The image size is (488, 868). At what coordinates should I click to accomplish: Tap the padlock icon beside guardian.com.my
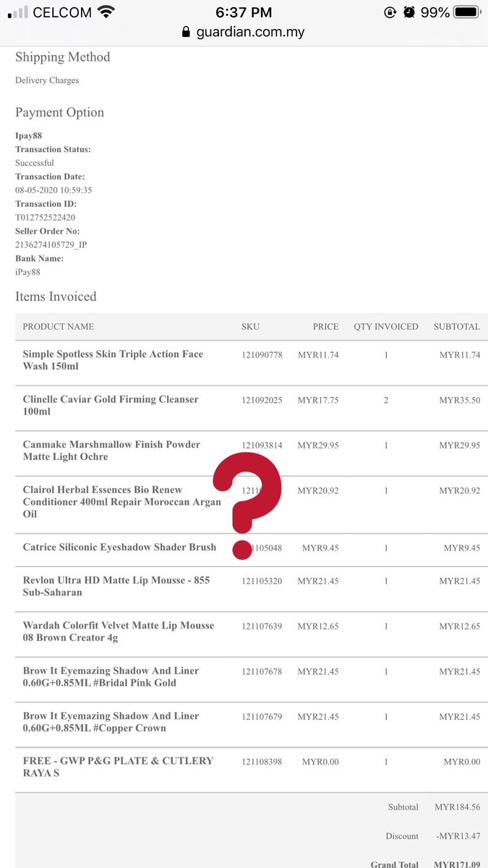coord(186,32)
